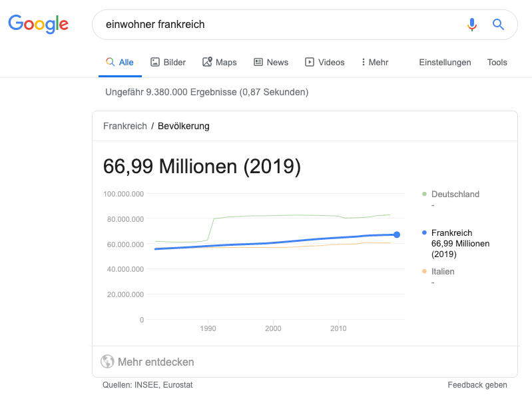Click the Google logo

click(39, 25)
